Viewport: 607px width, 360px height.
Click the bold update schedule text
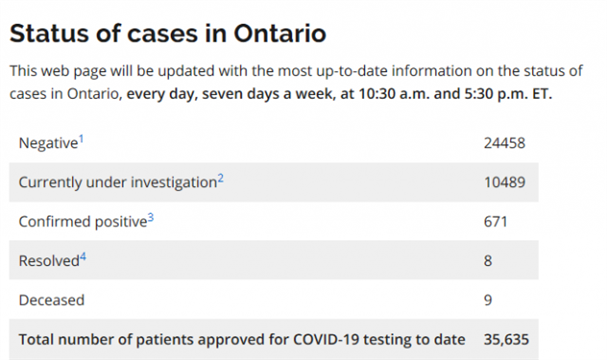tap(339, 94)
